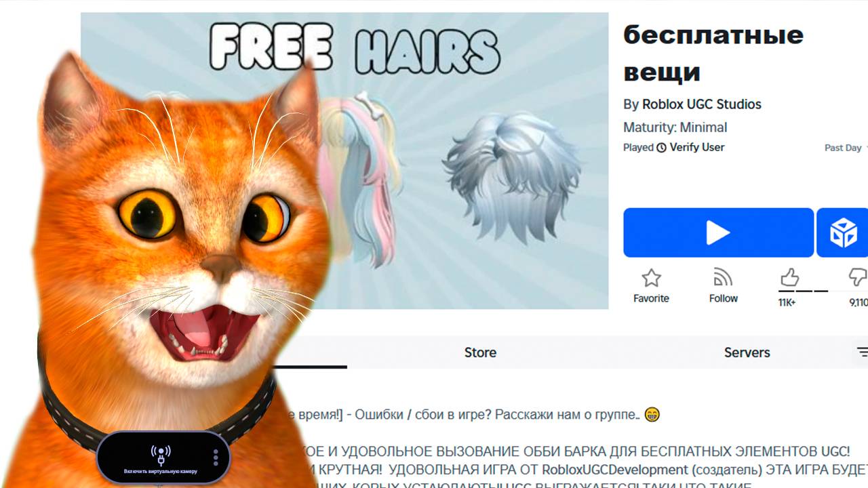Open the server filter menu icon

(x=862, y=352)
